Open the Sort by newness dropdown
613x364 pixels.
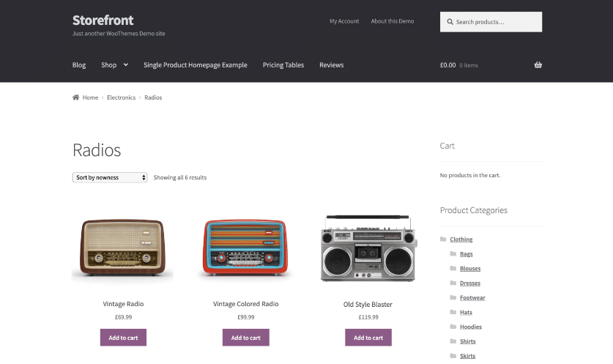[x=110, y=177]
